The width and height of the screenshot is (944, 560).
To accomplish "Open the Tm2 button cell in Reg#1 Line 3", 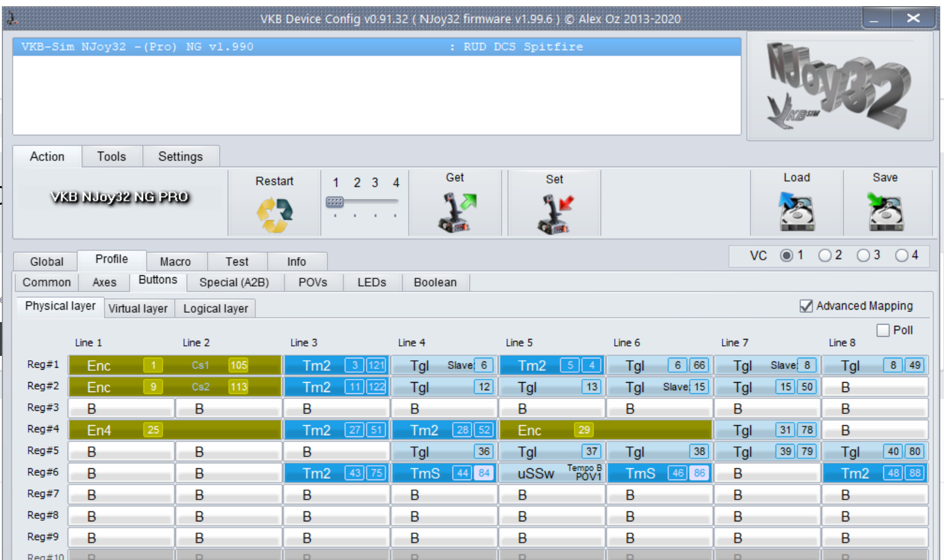I will click(x=337, y=365).
